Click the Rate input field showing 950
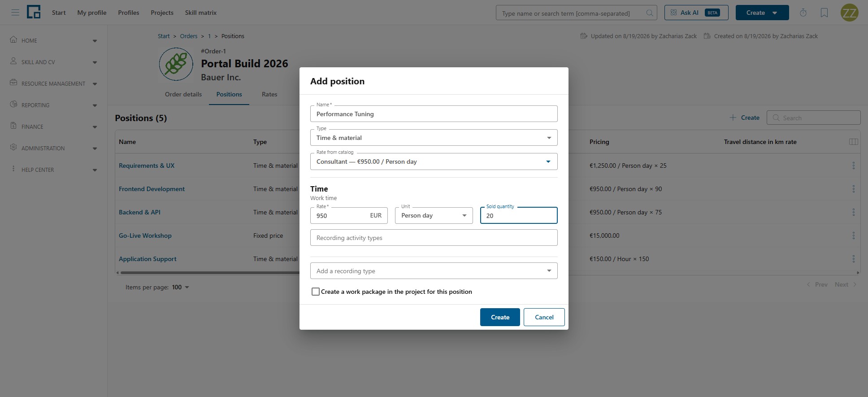This screenshot has width=868, height=397. 349,215
